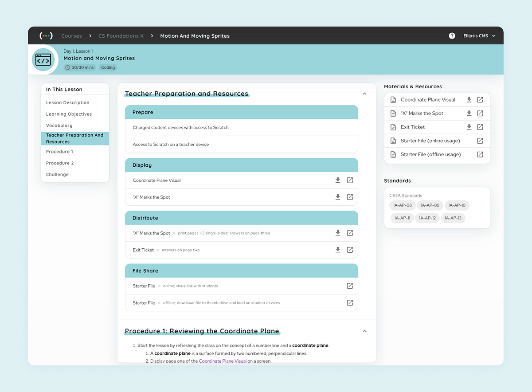
Task: Download Coordinate Plane Visual under Display section
Action: [x=338, y=180]
